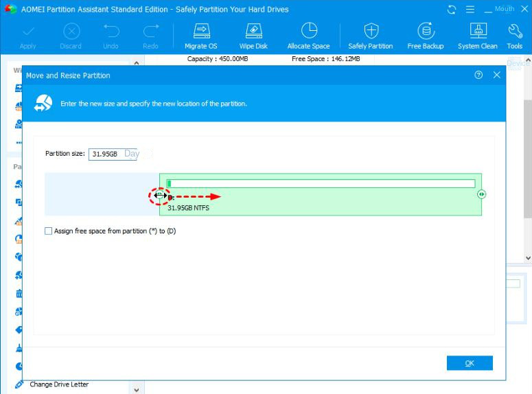532x394 pixels.
Task: Open the Wipe Disk tool
Action: [x=253, y=36]
